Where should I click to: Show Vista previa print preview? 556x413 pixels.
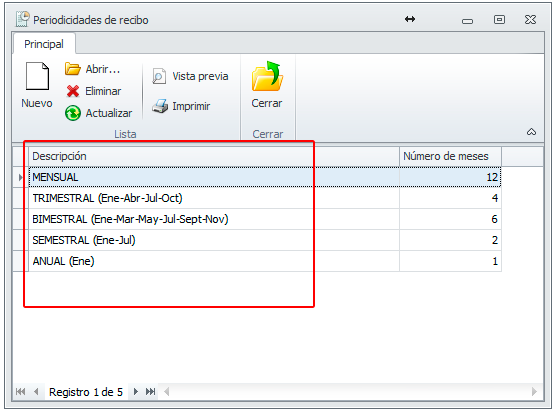(x=190, y=76)
